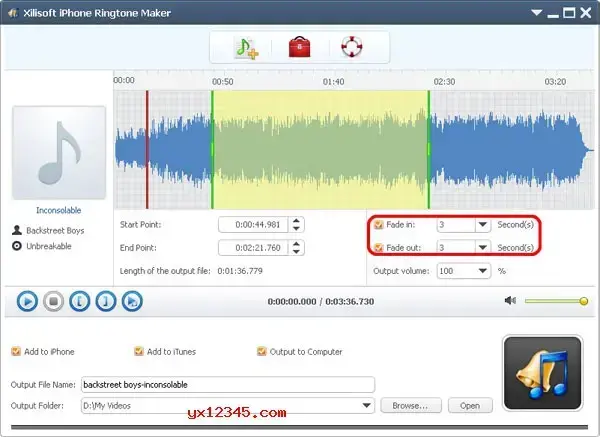Click the 02:30 mark on the time ruler
This screenshot has width=600, height=437.
(x=444, y=82)
